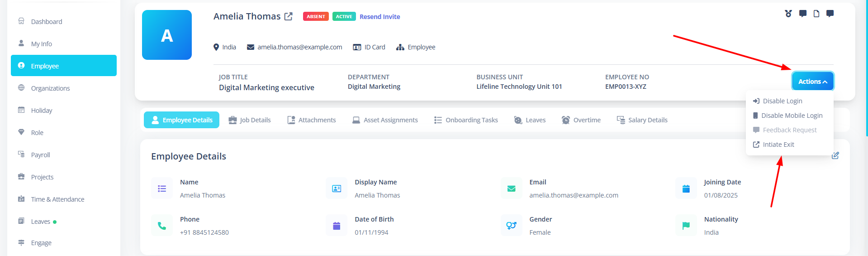The width and height of the screenshot is (868, 256).
Task: Click the Digital Marketing executive job title
Action: point(266,87)
